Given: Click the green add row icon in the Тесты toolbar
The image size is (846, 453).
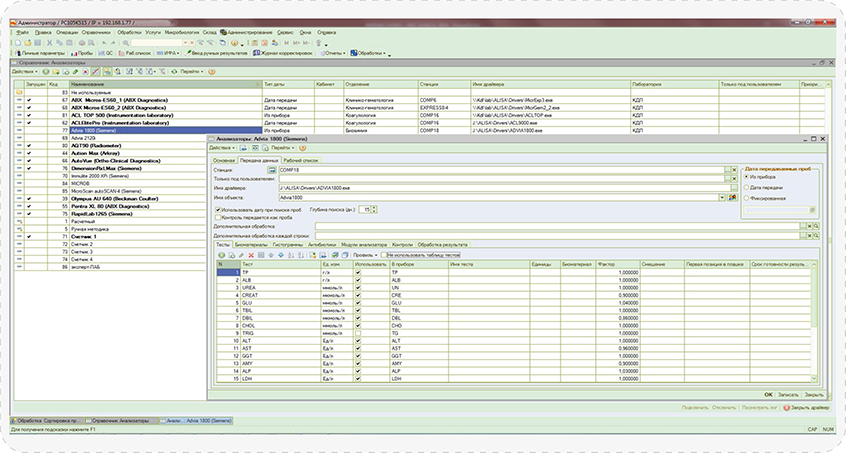Looking at the screenshot, I should click(222, 255).
